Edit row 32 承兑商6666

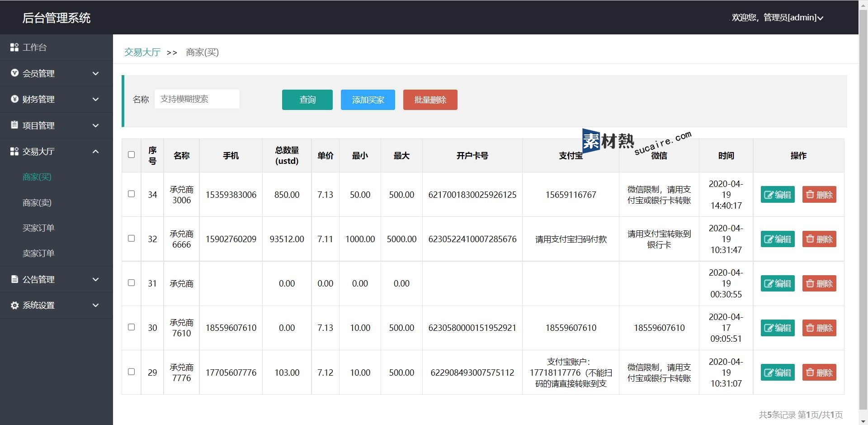[x=778, y=239]
